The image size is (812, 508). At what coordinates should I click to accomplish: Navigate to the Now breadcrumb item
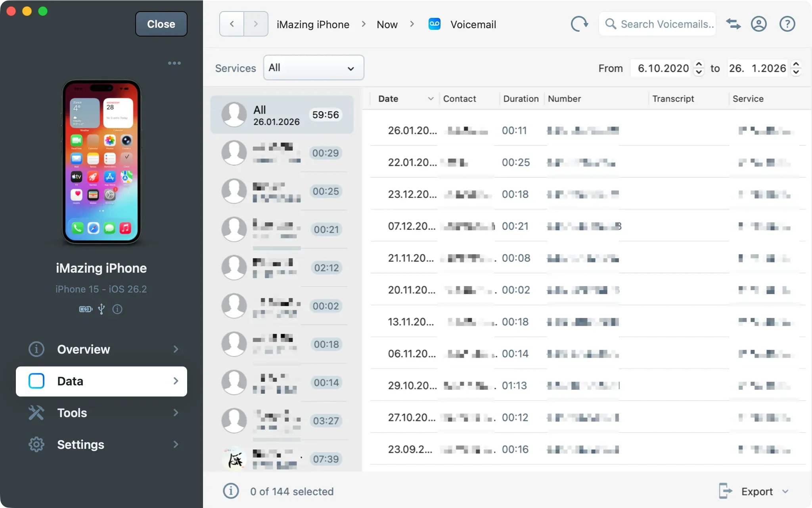click(x=387, y=24)
